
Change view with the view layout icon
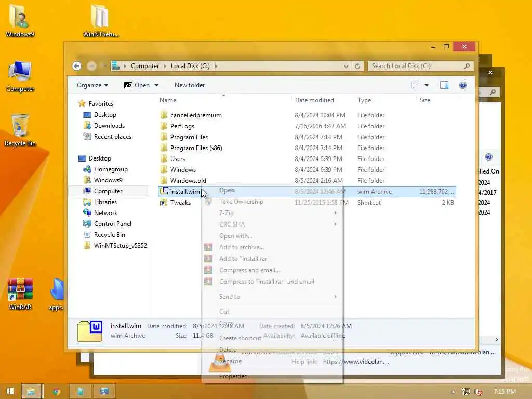[x=415, y=85]
